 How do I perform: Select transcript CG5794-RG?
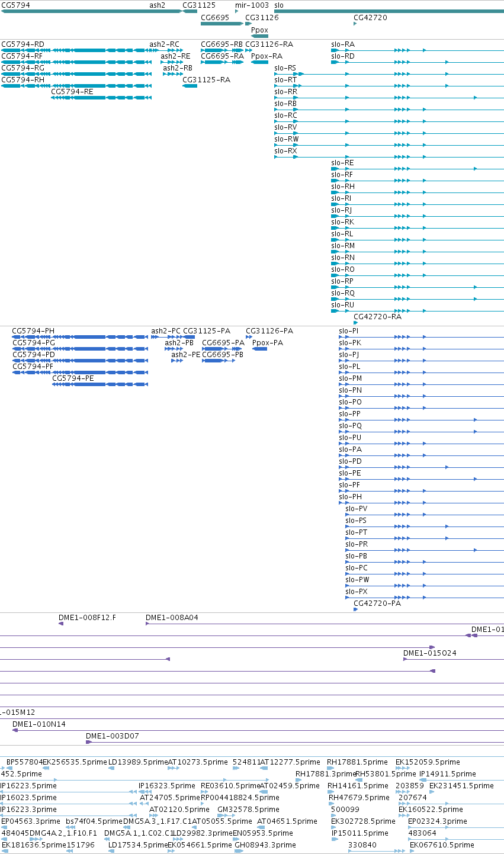point(23,68)
